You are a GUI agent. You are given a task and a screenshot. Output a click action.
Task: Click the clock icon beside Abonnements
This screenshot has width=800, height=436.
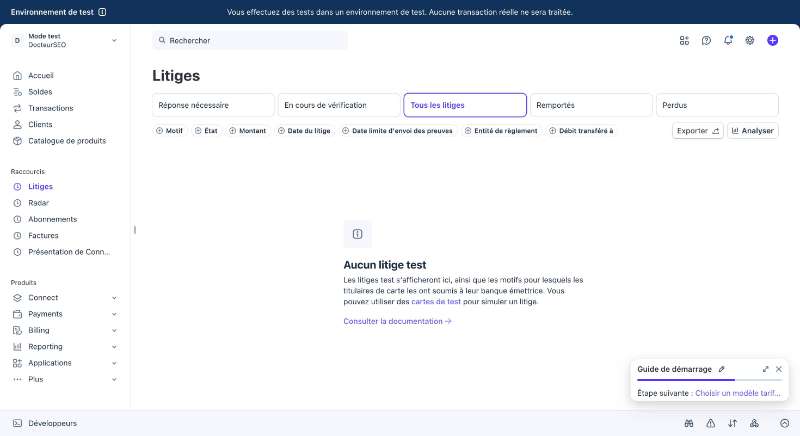point(17,219)
